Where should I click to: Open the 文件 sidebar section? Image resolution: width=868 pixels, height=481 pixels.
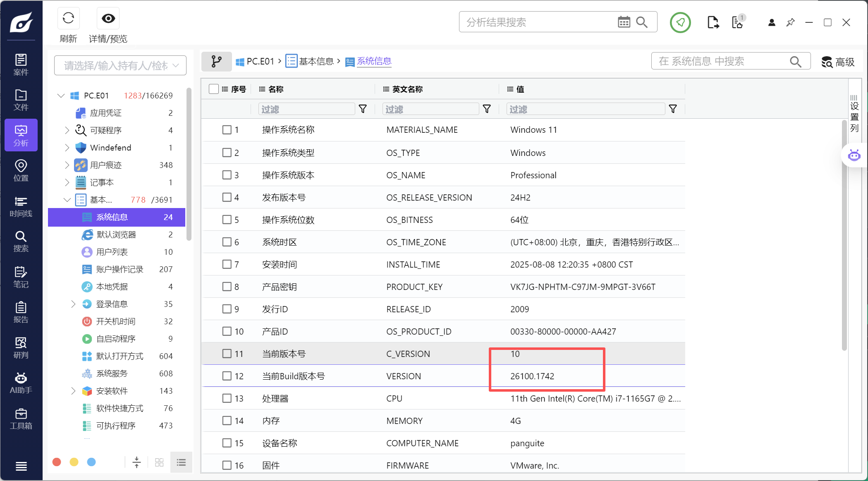tap(21, 100)
